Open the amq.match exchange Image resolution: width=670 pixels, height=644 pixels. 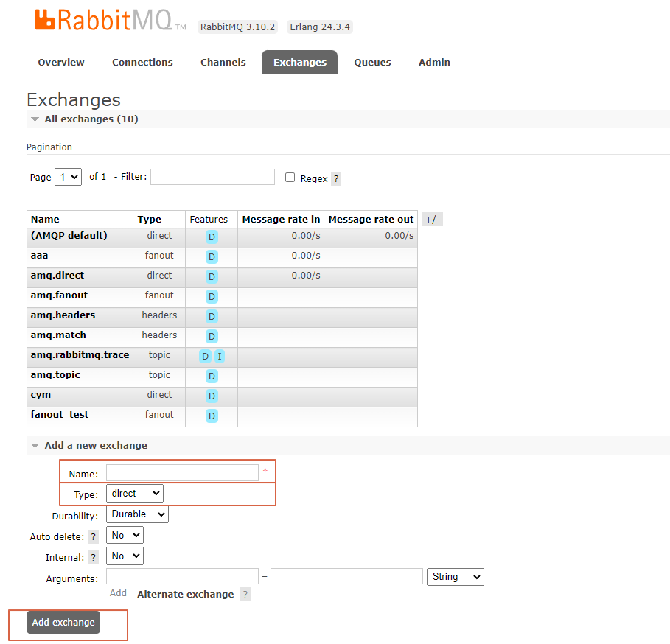58,335
